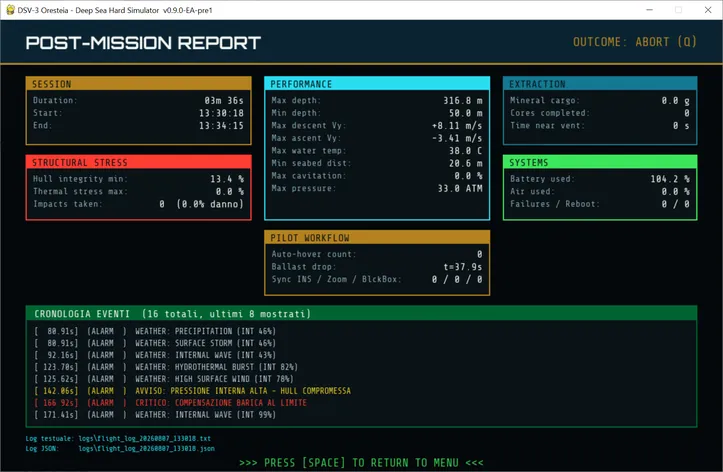Click the Cores completed row
The height and width of the screenshot is (472, 723).
[599, 113]
